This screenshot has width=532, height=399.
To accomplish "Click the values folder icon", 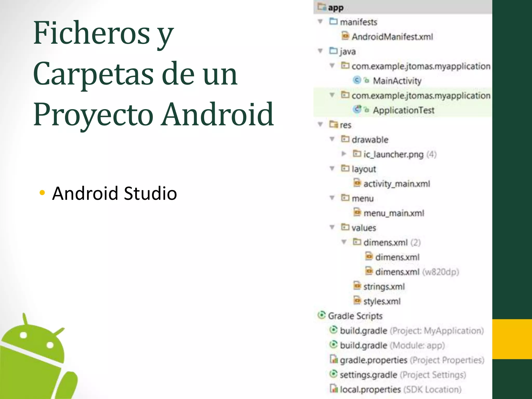I will (x=345, y=227).
